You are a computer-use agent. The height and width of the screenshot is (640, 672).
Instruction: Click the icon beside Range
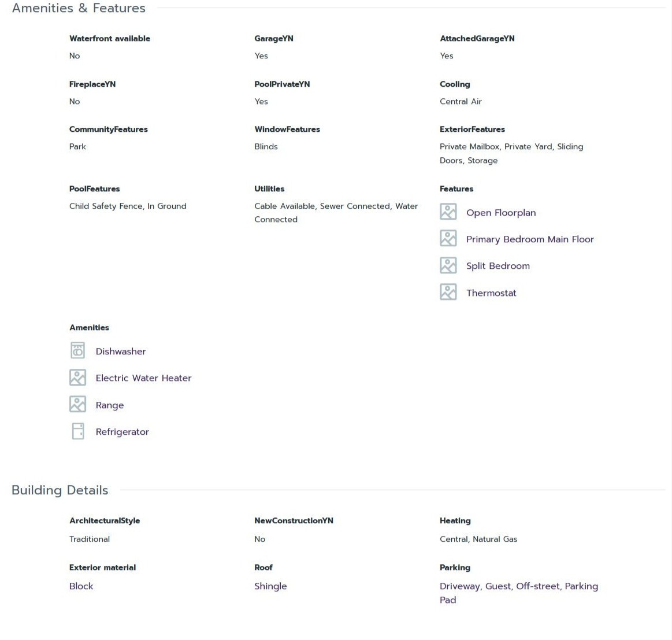pyautogui.click(x=77, y=404)
